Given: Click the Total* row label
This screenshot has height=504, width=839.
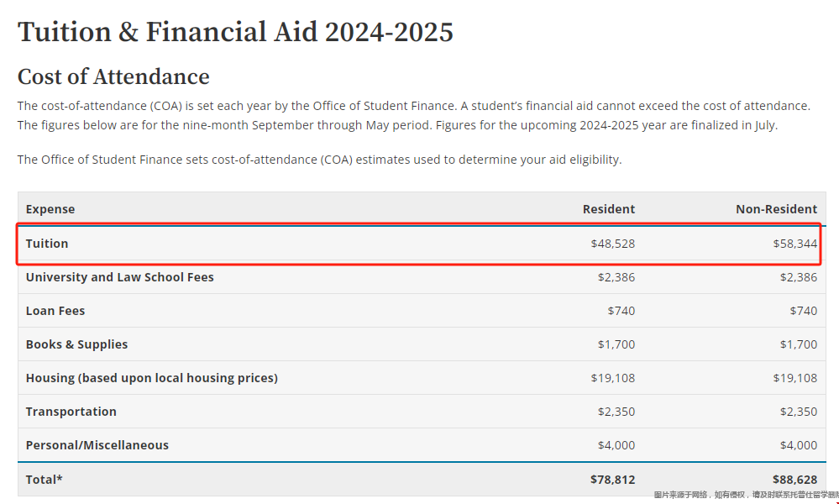Looking at the screenshot, I should [44, 480].
